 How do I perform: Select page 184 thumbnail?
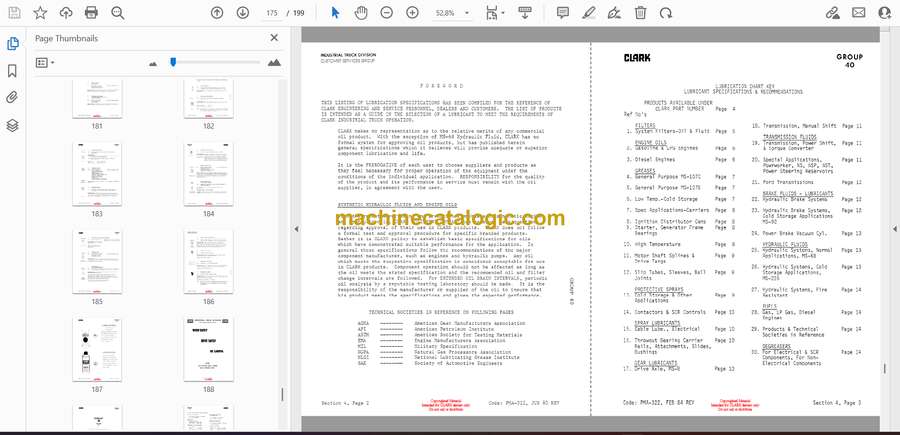click(208, 174)
